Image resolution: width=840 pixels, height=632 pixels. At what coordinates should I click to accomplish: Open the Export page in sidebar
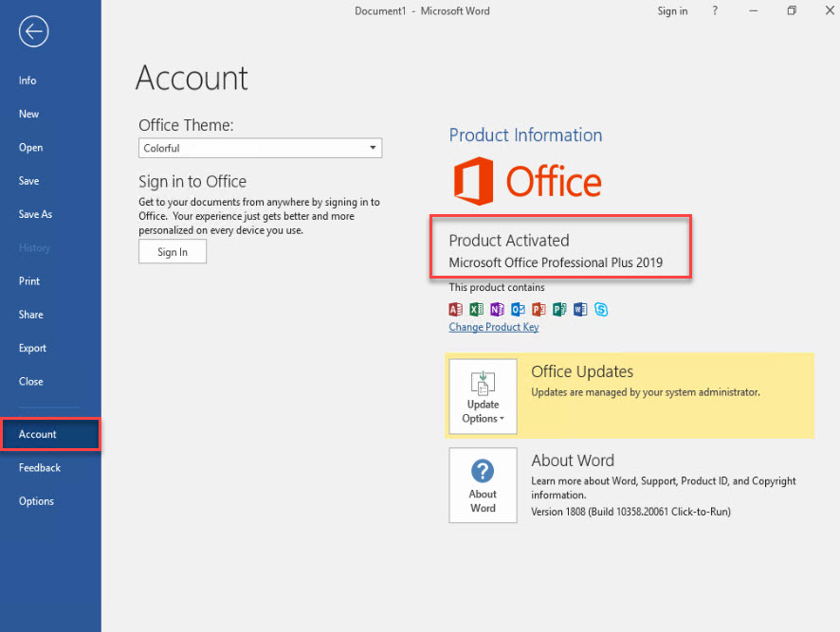32,348
